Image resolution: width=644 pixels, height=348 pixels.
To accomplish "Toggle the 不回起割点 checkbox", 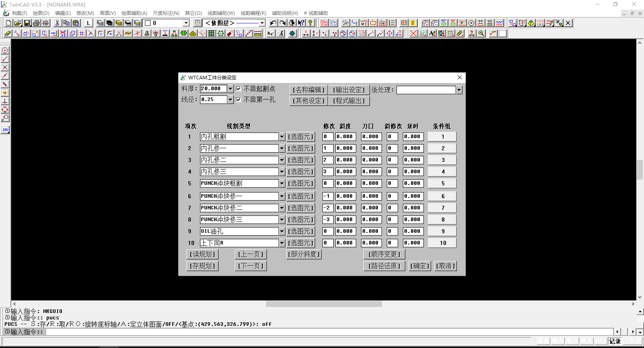I will (x=239, y=89).
